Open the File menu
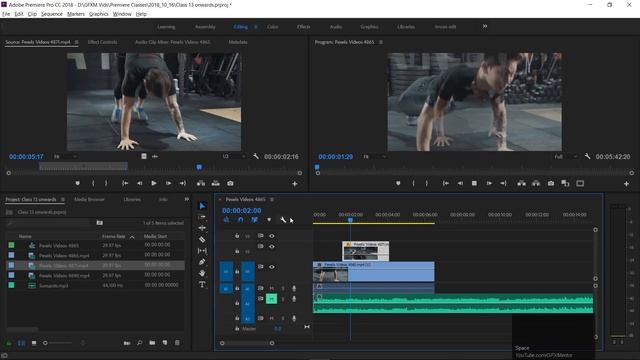Viewport: 640px width, 360px height. pyautogui.click(x=6, y=14)
